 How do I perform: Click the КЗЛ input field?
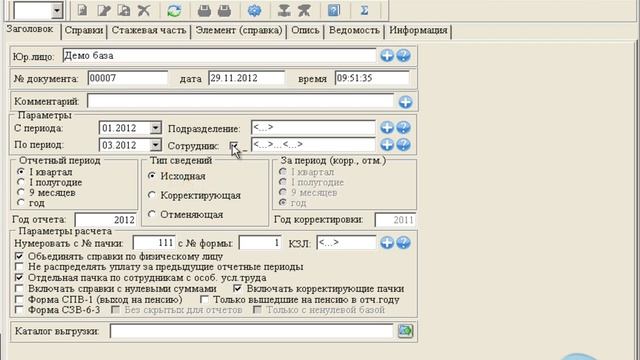click(x=346, y=243)
